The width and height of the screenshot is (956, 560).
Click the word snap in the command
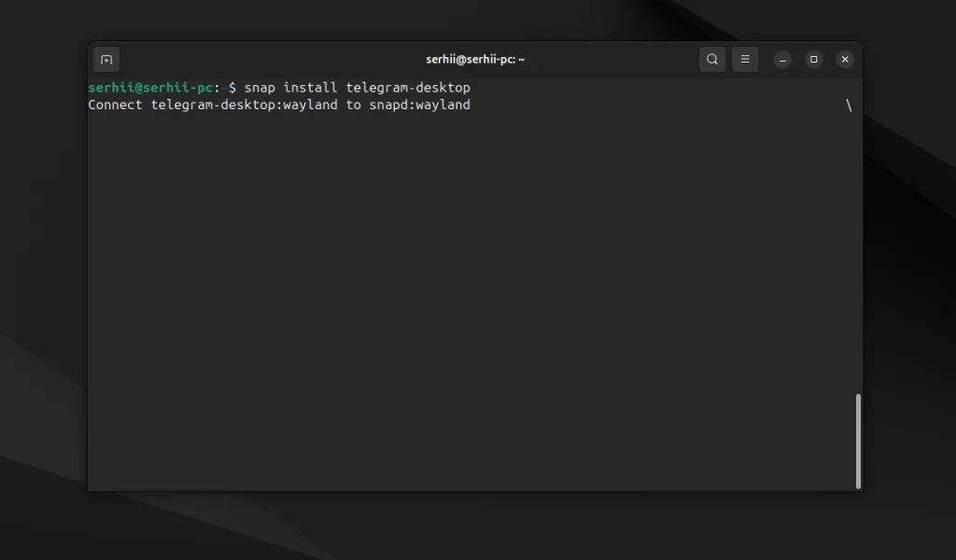pyautogui.click(x=260, y=88)
